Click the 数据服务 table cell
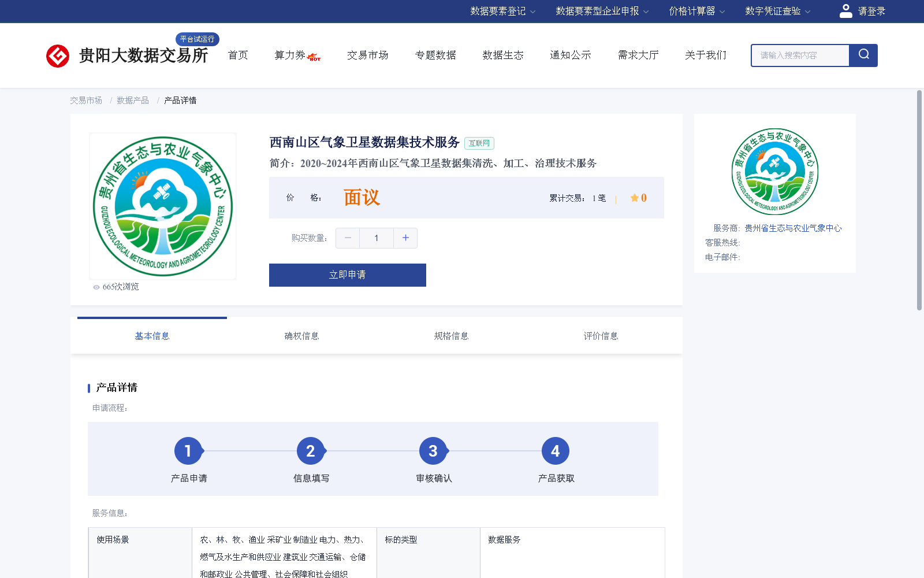The width and height of the screenshot is (924, 578). 572,553
